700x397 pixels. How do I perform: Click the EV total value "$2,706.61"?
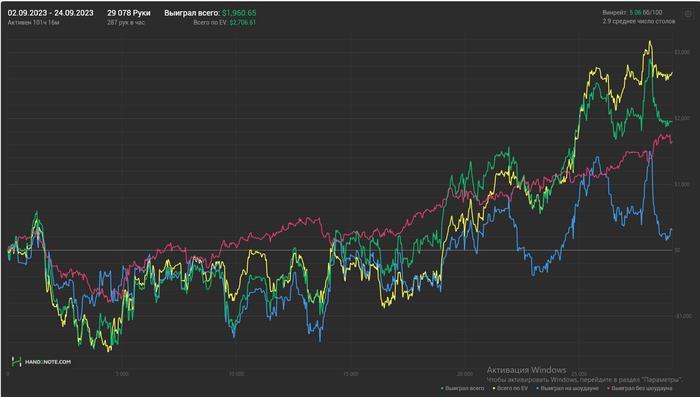tap(243, 22)
